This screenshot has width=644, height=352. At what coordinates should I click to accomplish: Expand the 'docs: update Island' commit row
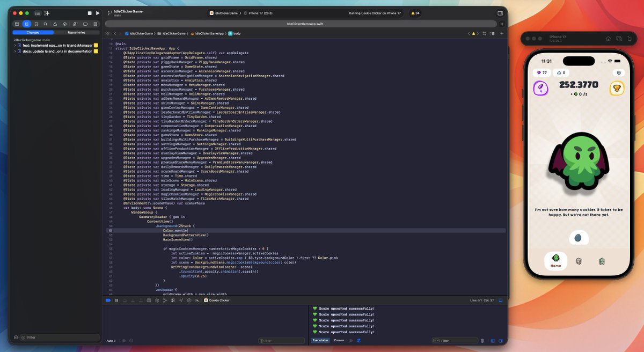[15, 51]
